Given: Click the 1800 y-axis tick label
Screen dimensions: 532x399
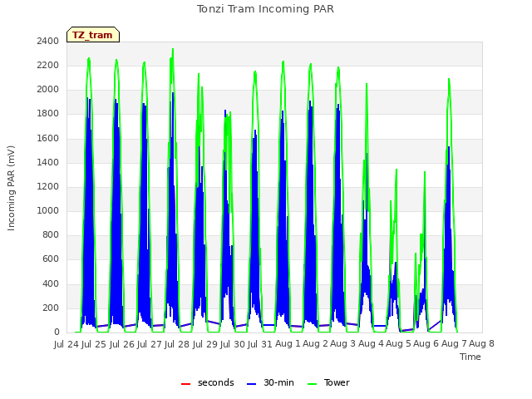Looking at the screenshot, I should coord(48,114).
